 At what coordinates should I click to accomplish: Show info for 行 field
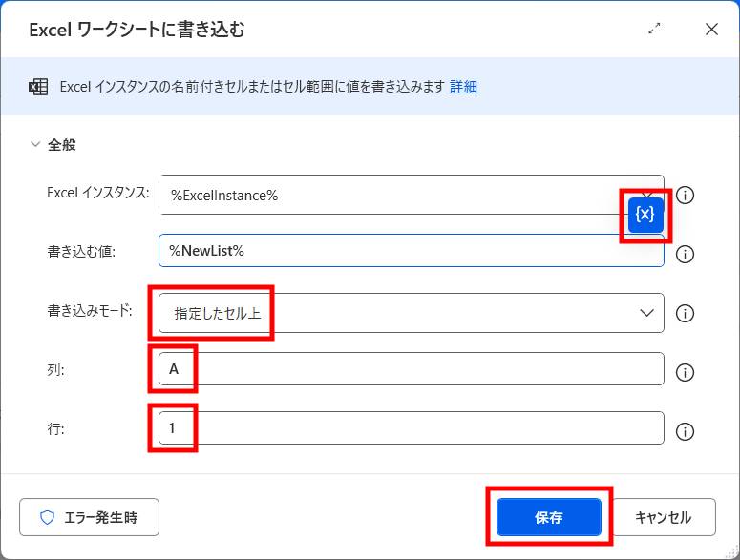pos(685,431)
